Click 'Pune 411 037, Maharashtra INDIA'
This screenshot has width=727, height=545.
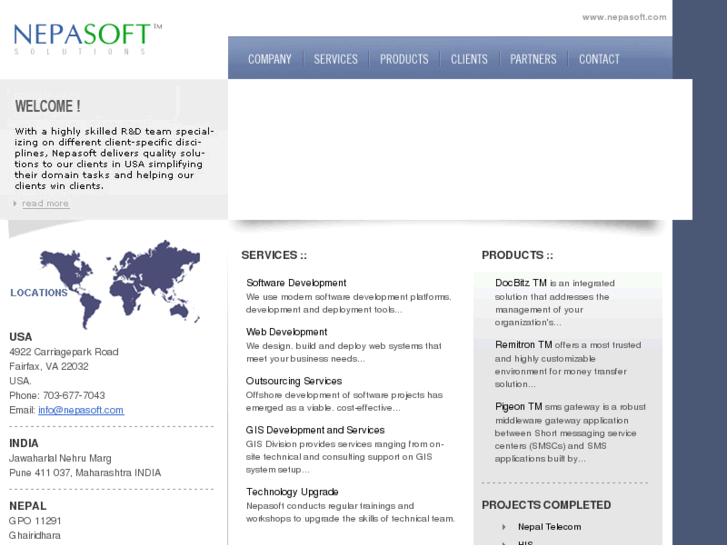pyautogui.click(x=85, y=473)
